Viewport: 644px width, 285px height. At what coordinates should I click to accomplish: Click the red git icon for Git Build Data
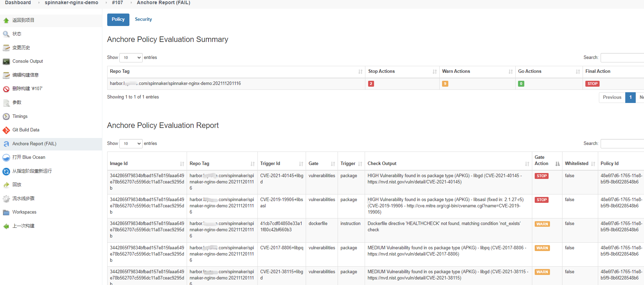point(6,130)
